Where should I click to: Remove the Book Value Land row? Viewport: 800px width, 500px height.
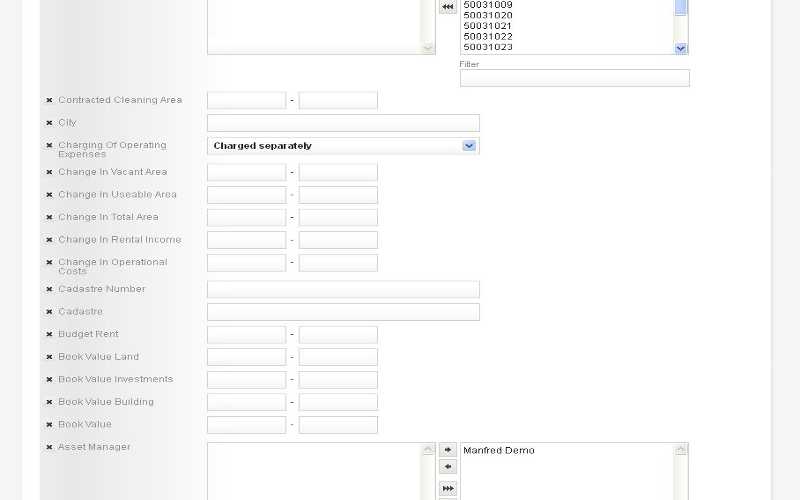[x=49, y=357]
